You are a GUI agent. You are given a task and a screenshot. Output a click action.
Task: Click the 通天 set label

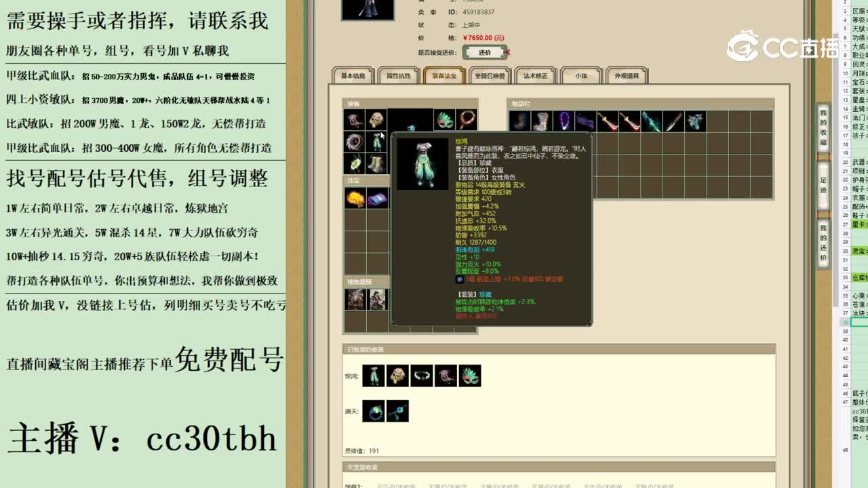tap(351, 411)
